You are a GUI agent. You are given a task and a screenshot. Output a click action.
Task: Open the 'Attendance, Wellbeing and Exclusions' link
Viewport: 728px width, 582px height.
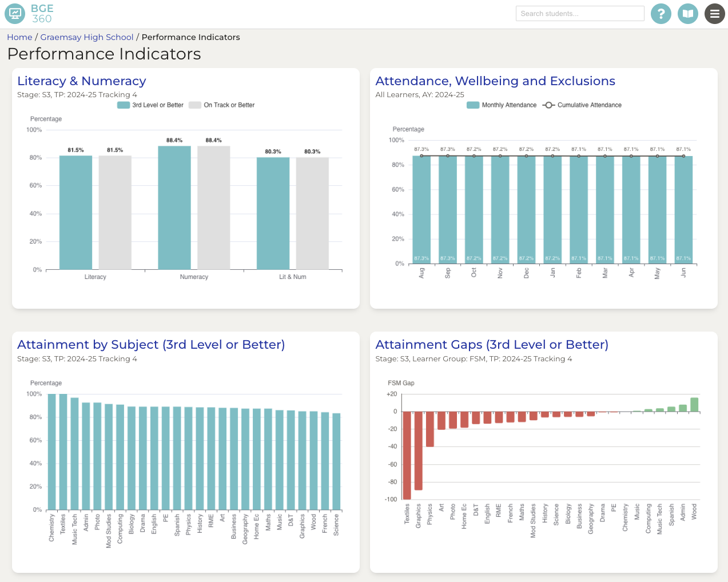coord(495,81)
